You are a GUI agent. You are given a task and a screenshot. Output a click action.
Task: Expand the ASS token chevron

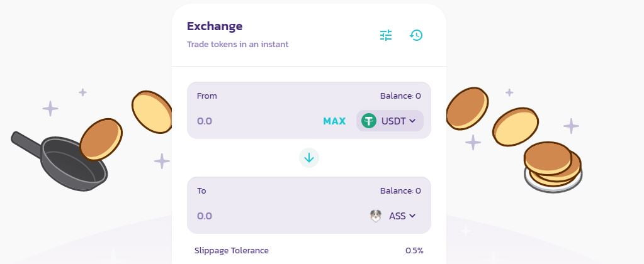(413, 216)
